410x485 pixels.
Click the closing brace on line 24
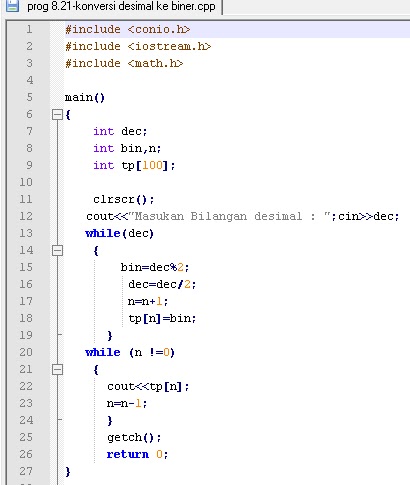pos(110,420)
